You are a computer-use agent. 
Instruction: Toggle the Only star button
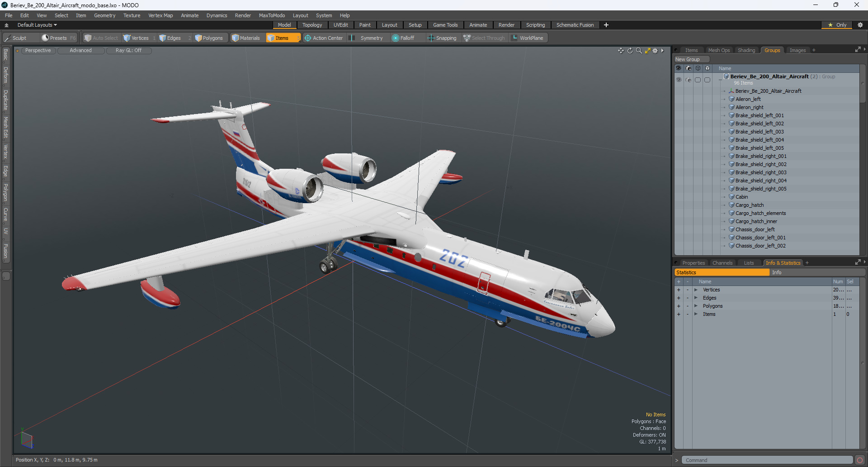click(837, 25)
